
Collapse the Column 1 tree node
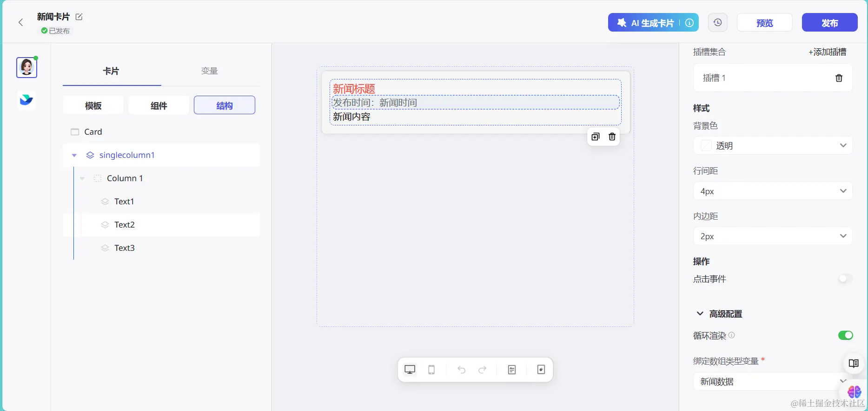(x=82, y=178)
